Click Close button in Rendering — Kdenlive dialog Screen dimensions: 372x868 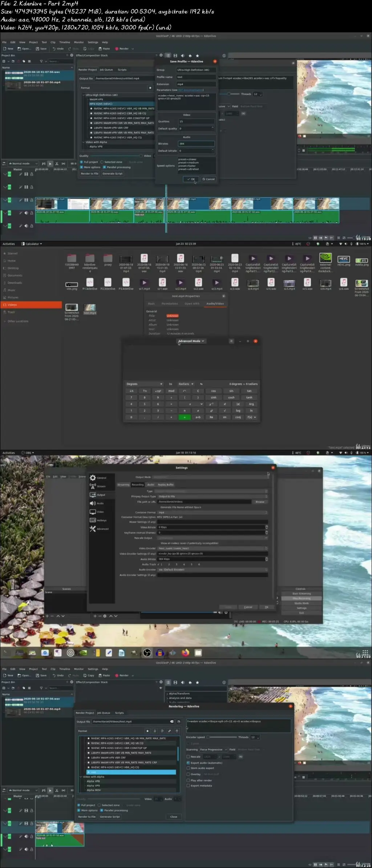(174, 817)
